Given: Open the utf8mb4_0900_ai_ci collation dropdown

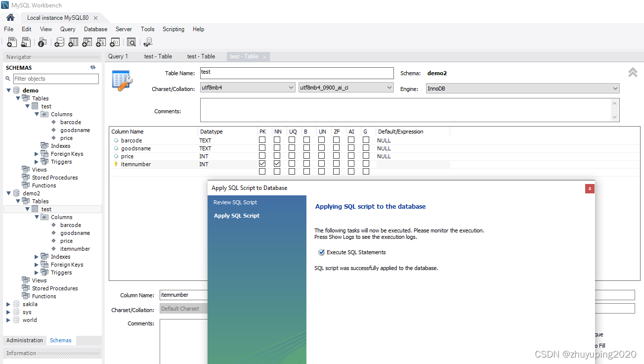Looking at the screenshot, I should pos(346,88).
